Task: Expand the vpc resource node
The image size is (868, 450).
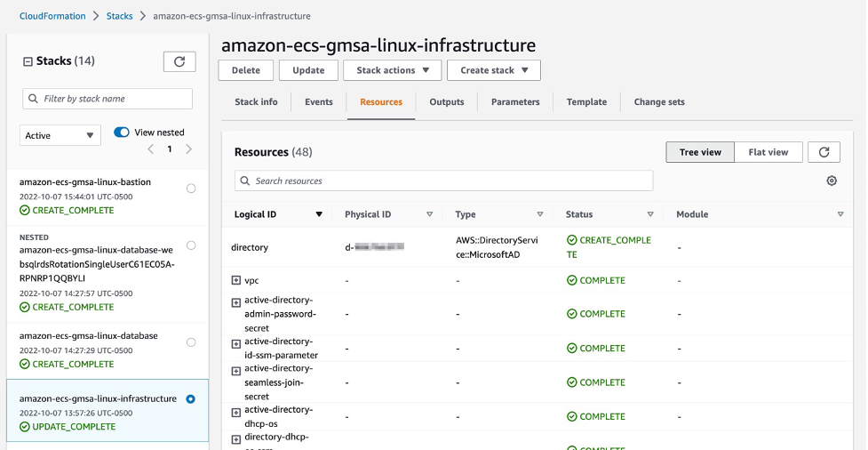Action: click(235, 280)
